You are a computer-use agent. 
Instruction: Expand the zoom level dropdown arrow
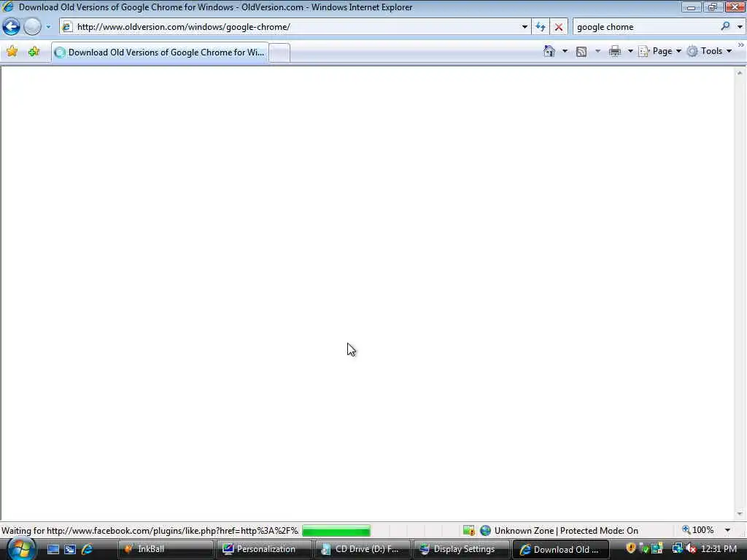727,531
